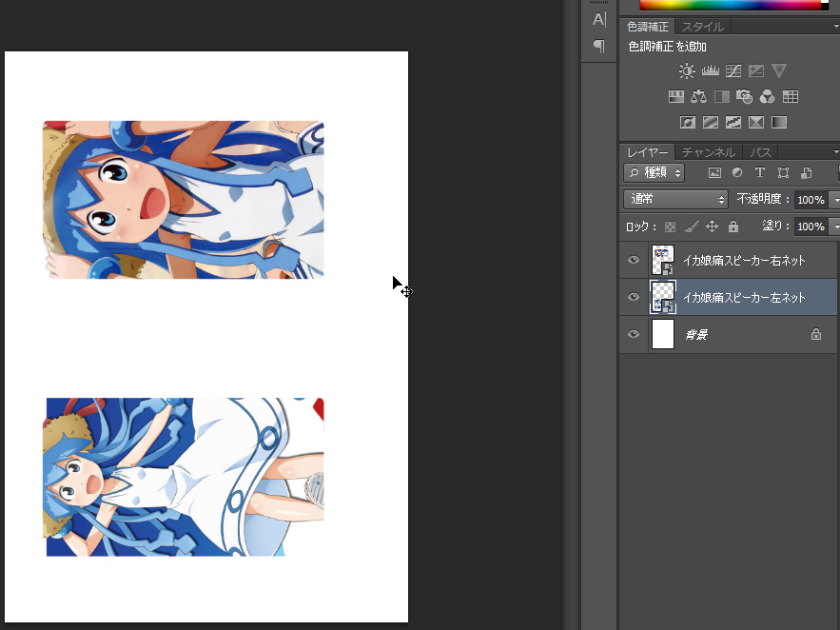This screenshot has height=630, width=840.
Task: Add an Exposure adjustment
Action: click(x=756, y=70)
